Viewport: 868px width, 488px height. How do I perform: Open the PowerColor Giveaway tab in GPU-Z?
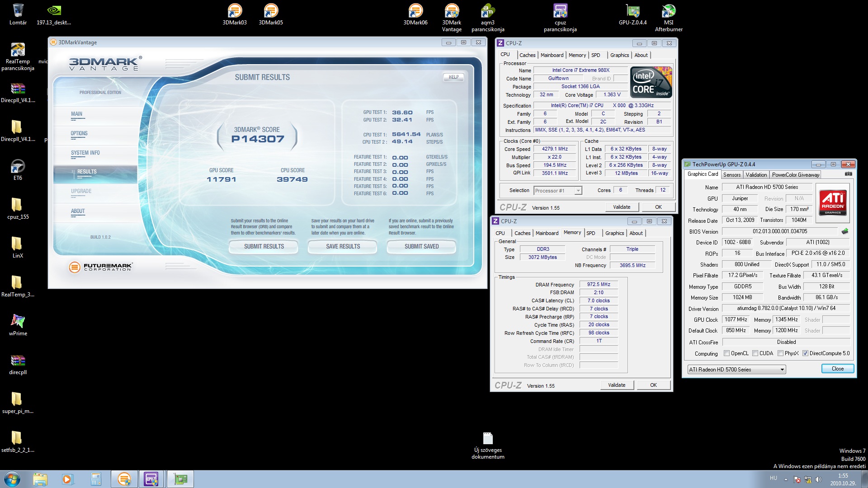pos(795,175)
